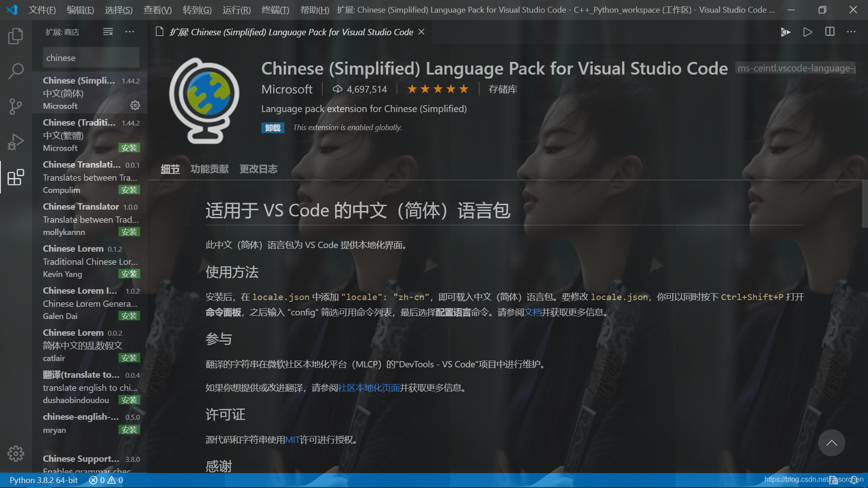The height and width of the screenshot is (488, 868).
Task: Switch to the 更改日志 changelog tab
Action: (x=258, y=169)
